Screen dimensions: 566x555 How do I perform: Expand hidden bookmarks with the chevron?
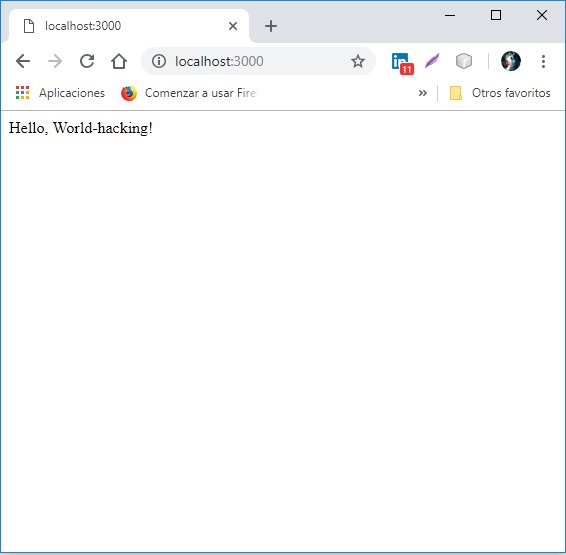pyautogui.click(x=423, y=93)
